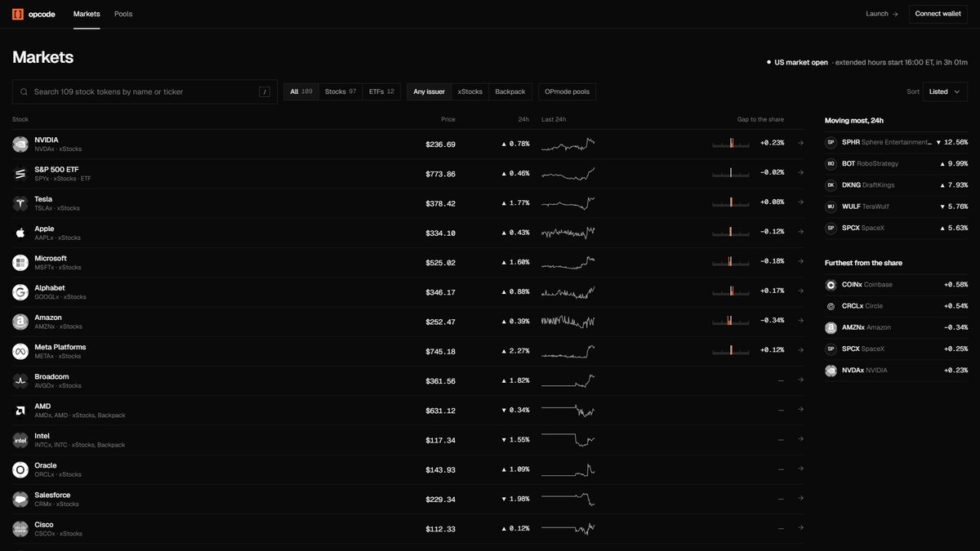The width and height of the screenshot is (980, 551).
Task: Click Microsoft gap value -0.18%
Action: pyautogui.click(x=772, y=263)
